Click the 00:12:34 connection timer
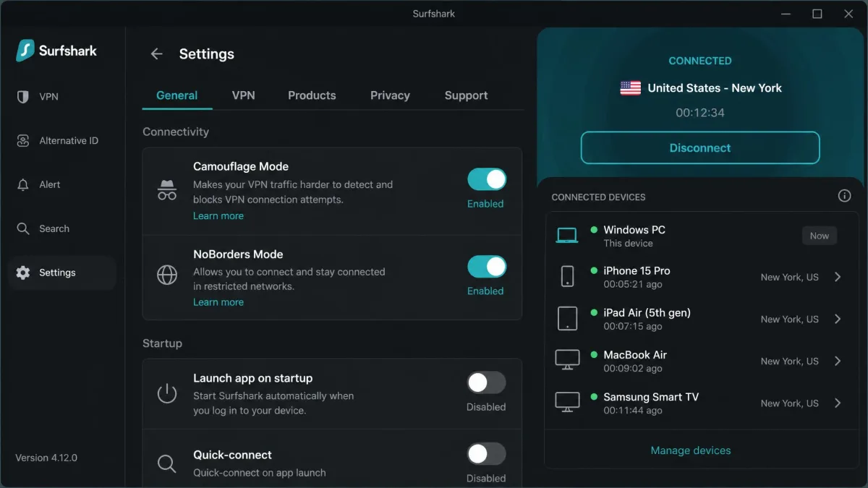The height and width of the screenshot is (488, 868). click(x=700, y=113)
